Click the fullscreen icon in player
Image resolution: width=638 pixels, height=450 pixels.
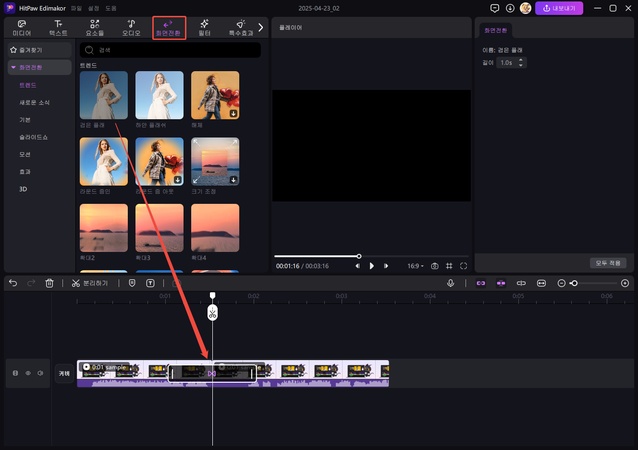click(464, 266)
